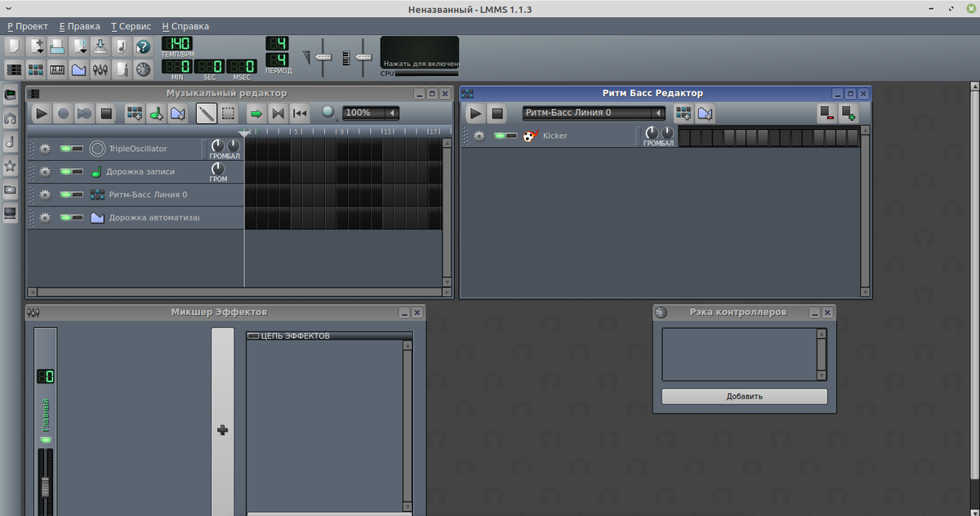This screenshot has width=980, height=516.
Task: Open new-from-template dropdown icon
Action: click(37, 47)
